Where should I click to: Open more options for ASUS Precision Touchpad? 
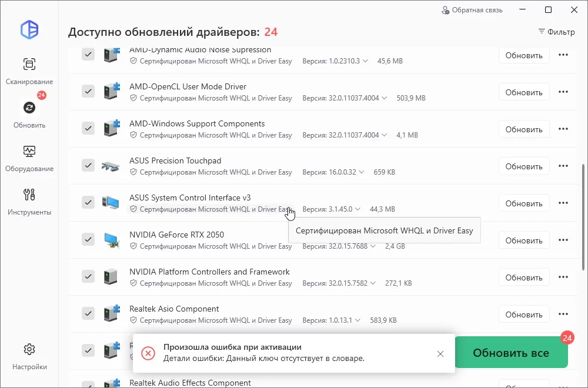[563, 166]
